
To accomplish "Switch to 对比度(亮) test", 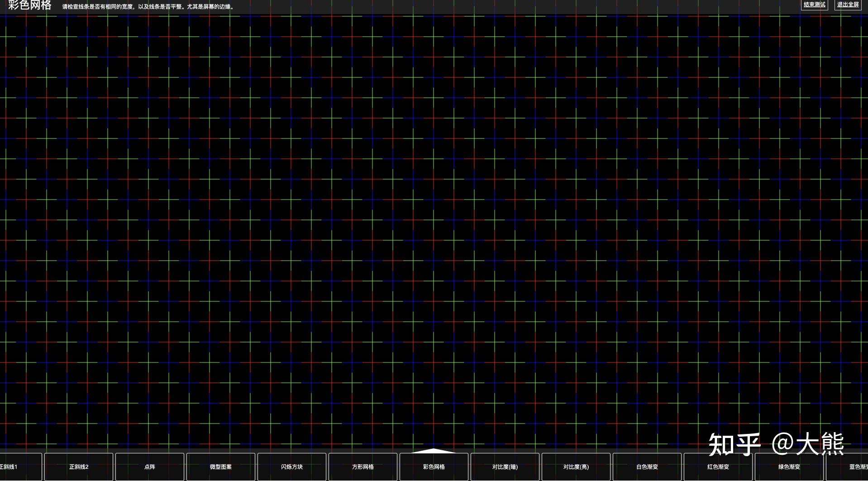I will 576,467.
